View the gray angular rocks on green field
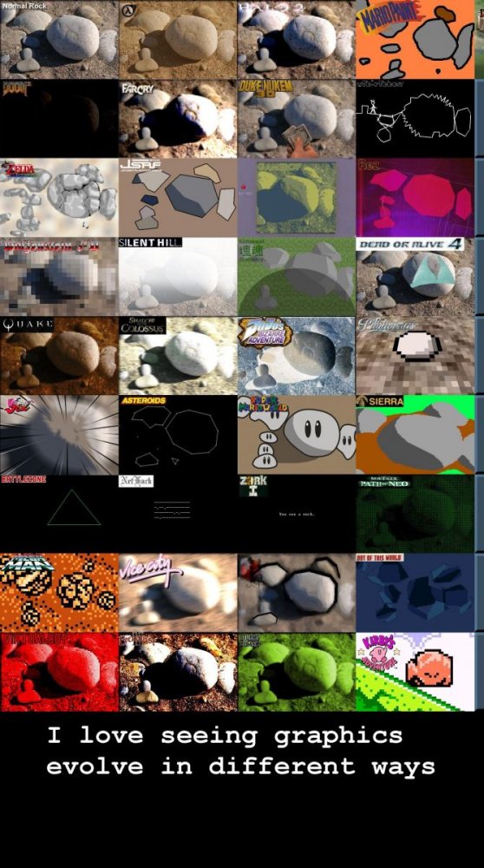 [297, 277]
